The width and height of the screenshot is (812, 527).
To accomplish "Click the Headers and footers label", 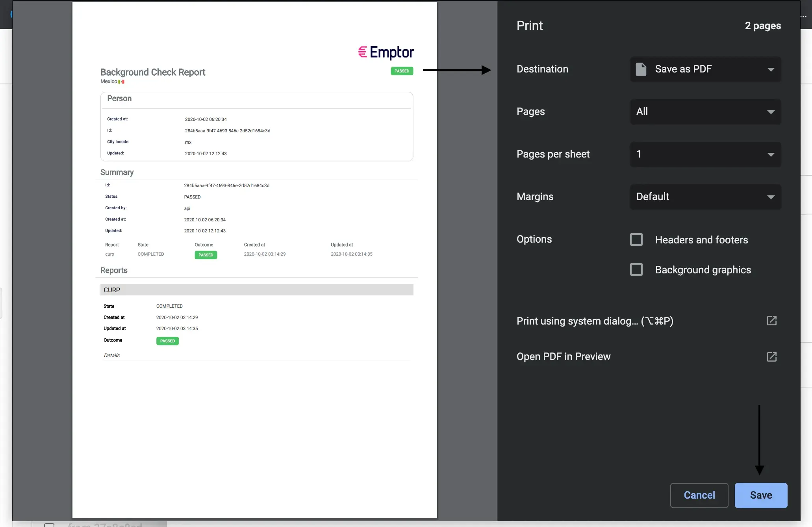I will tap(701, 240).
